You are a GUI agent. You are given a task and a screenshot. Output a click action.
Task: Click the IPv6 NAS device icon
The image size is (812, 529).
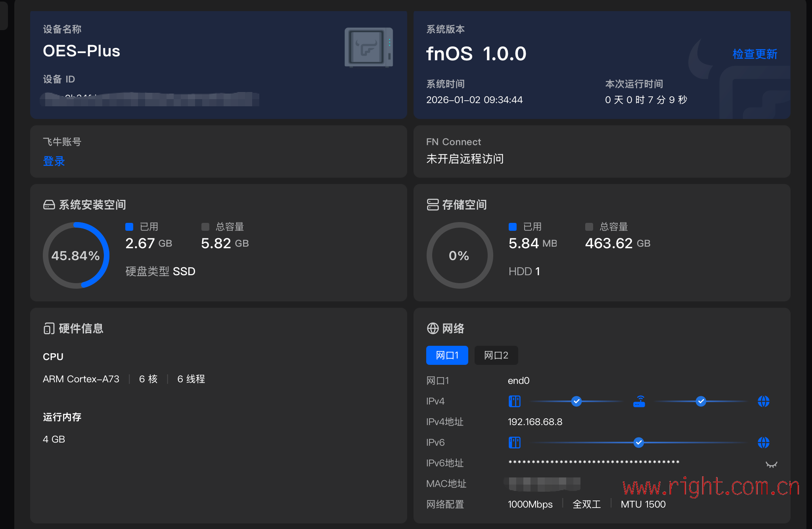pos(515,443)
